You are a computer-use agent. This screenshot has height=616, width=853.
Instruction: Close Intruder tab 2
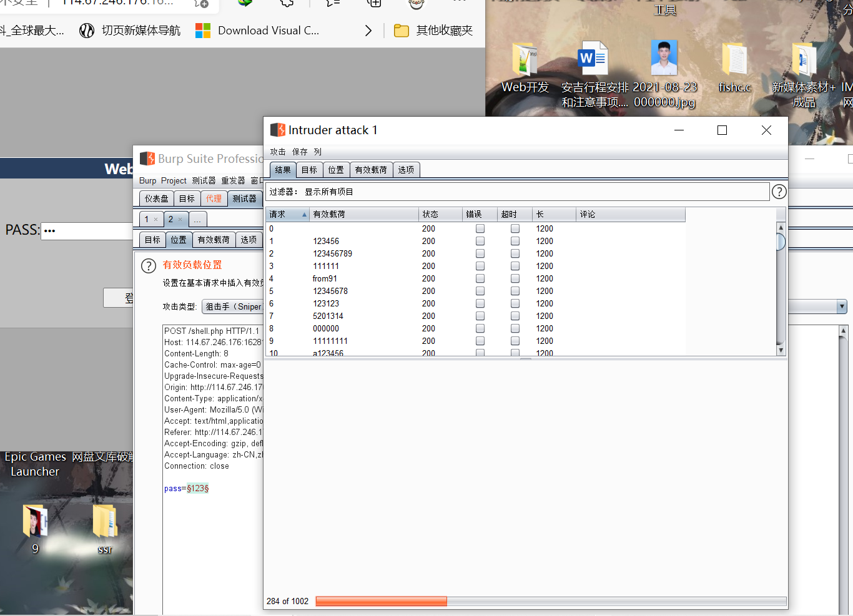[x=180, y=219]
